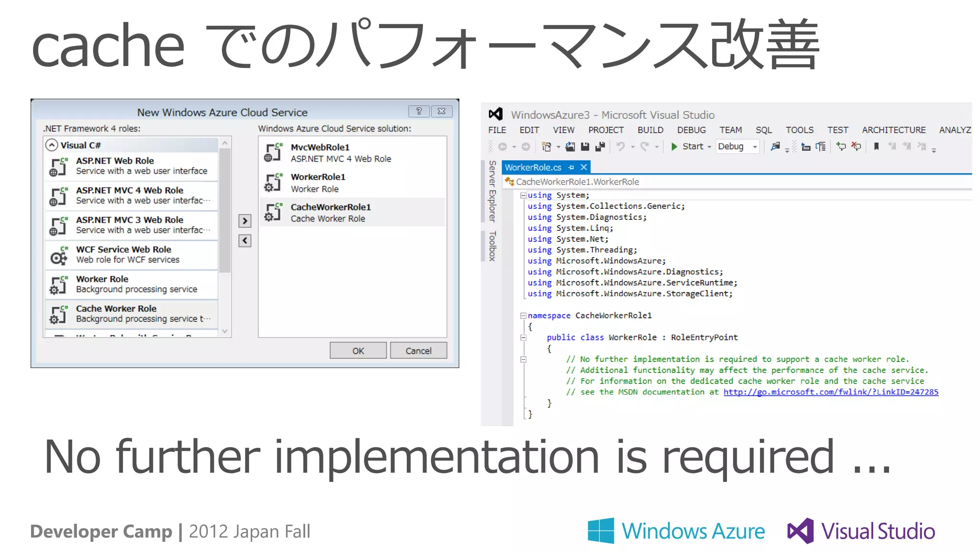Open the Undo history dropdown arrow
The height and width of the screenshot is (552, 980).
point(633,147)
